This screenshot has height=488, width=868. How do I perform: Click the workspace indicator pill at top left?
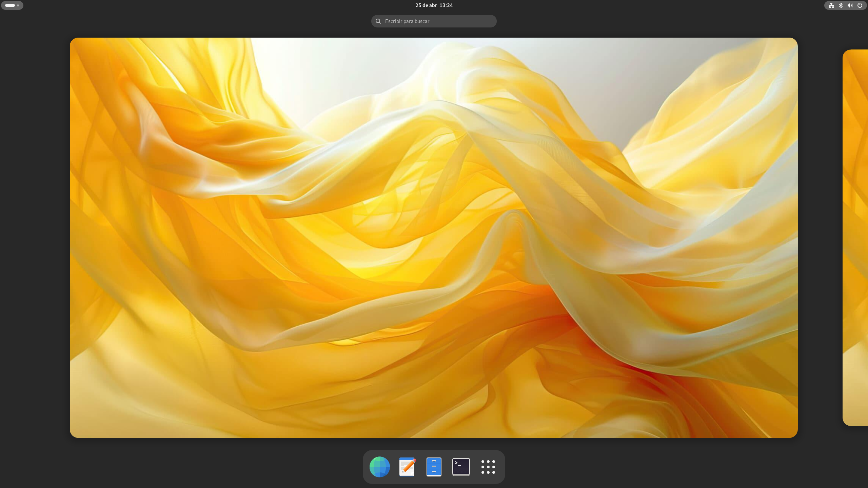click(12, 5)
